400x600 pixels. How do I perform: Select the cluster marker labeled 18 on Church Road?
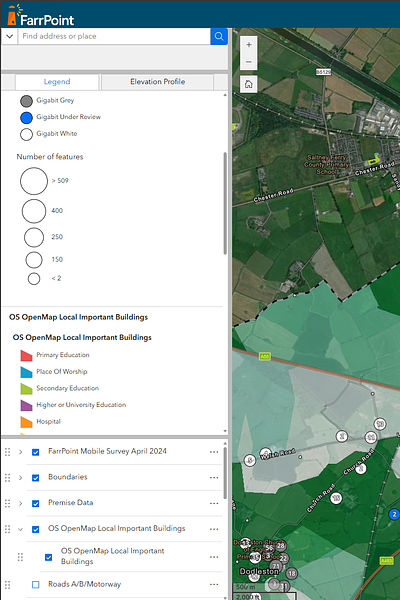[336, 498]
